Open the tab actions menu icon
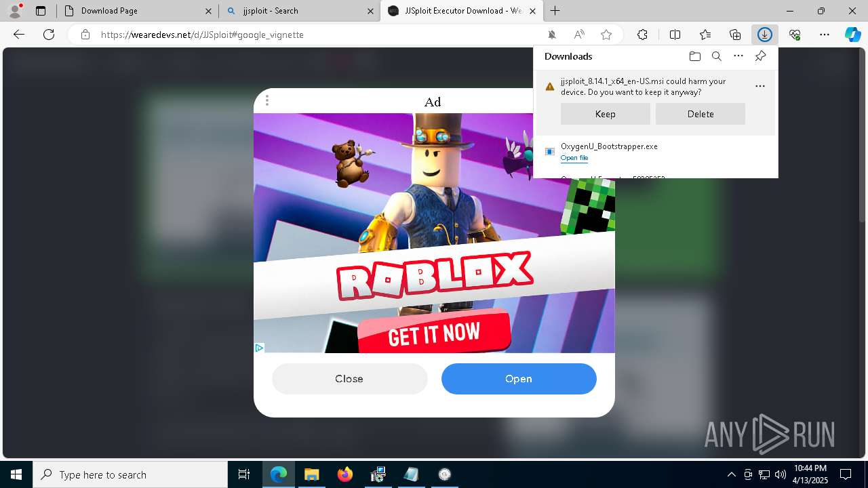The height and width of the screenshot is (488, 868). coord(41,11)
